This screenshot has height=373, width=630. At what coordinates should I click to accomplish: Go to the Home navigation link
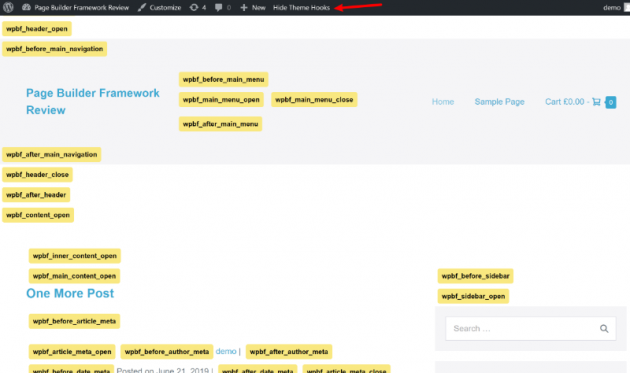pos(443,102)
